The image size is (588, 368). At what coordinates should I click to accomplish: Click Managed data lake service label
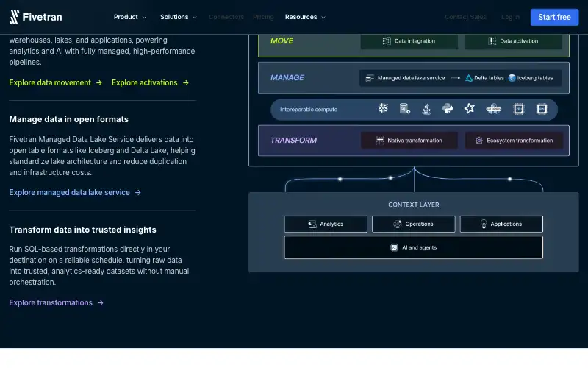pyautogui.click(x=411, y=78)
